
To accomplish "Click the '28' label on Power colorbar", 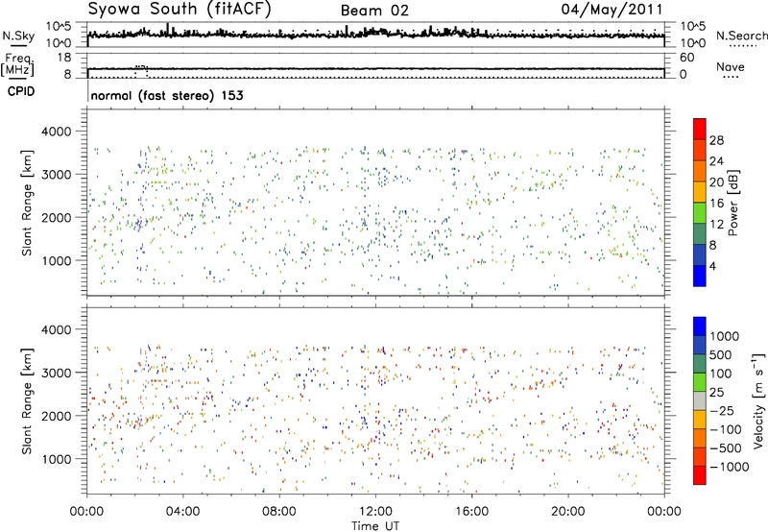I will point(716,140).
